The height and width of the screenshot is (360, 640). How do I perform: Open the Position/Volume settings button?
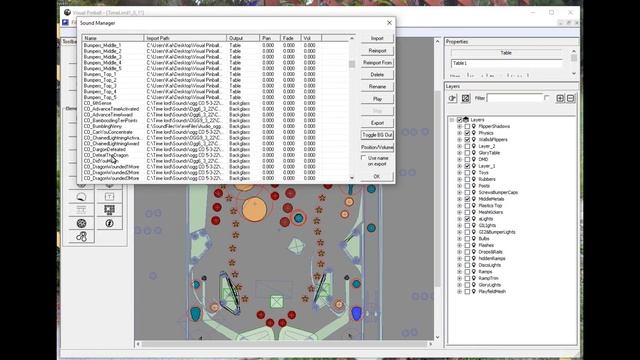pyautogui.click(x=377, y=147)
